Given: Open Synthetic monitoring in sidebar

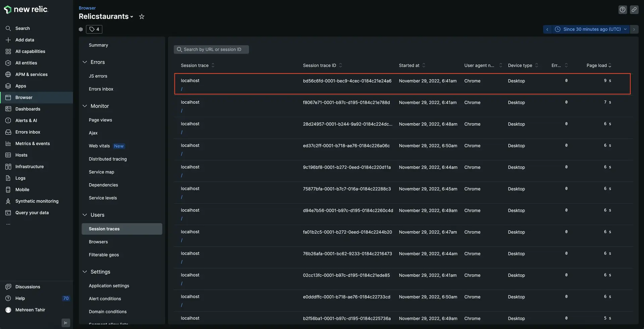Looking at the screenshot, I should (x=37, y=201).
